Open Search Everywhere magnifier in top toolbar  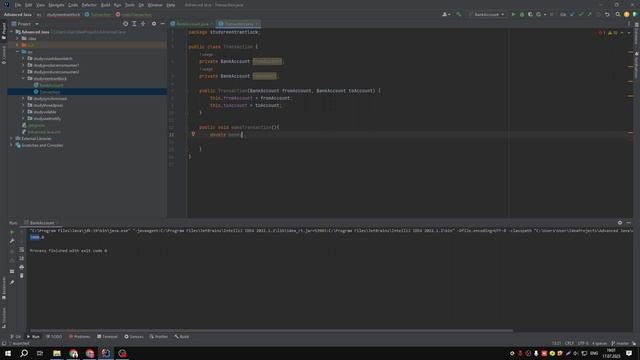618,14
